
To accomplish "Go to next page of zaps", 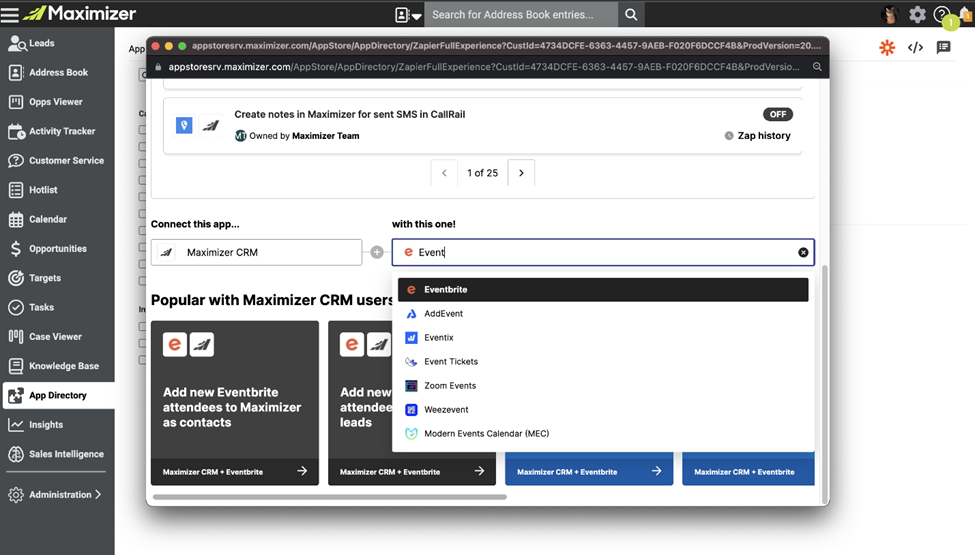I will point(521,173).
